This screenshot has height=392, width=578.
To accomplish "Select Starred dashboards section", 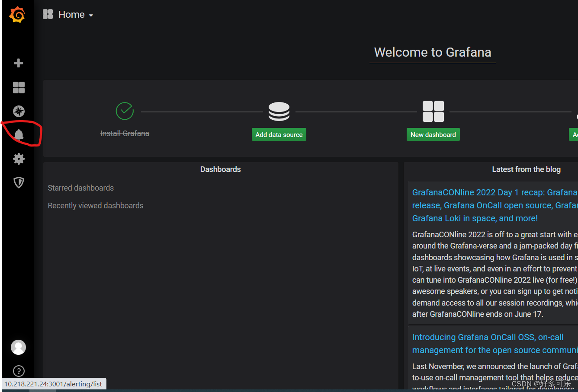I will coord(80,188).
